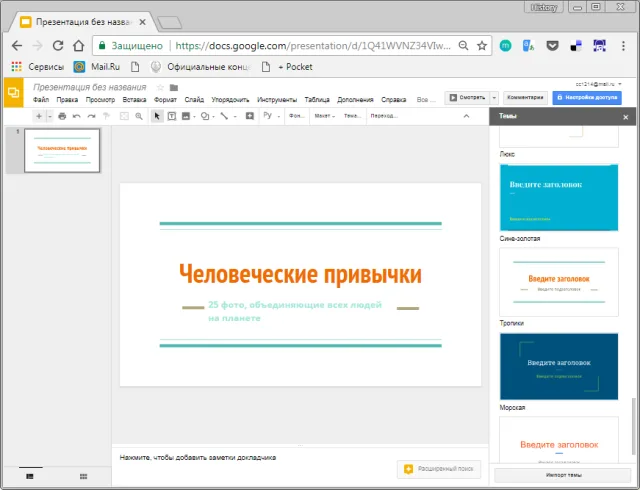Open the account email dropdown
Image resolution: width=640 pixels, height=490 pixels.
pos(598,84)
